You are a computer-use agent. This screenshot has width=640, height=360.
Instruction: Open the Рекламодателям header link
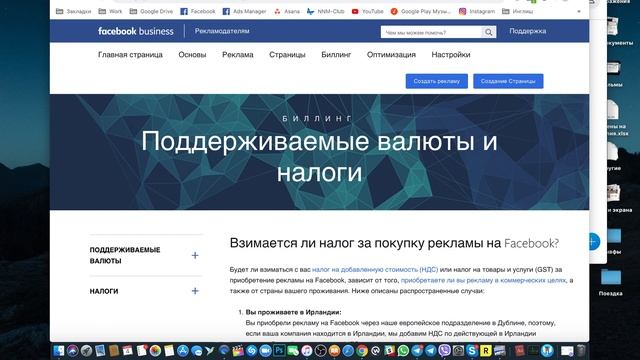(222, 31)
